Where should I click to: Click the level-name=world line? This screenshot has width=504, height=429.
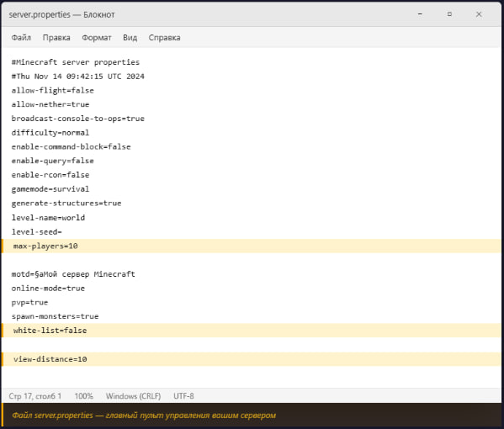coord(48,218)
